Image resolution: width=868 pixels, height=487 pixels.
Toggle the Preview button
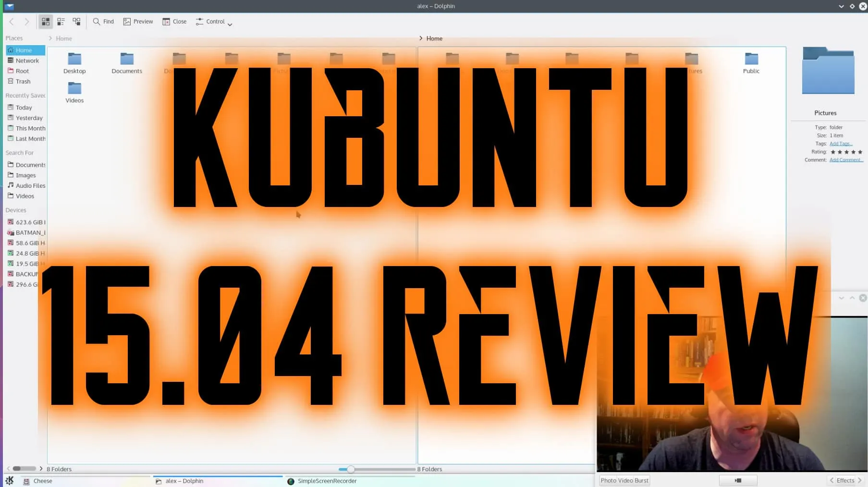[138, 22]
